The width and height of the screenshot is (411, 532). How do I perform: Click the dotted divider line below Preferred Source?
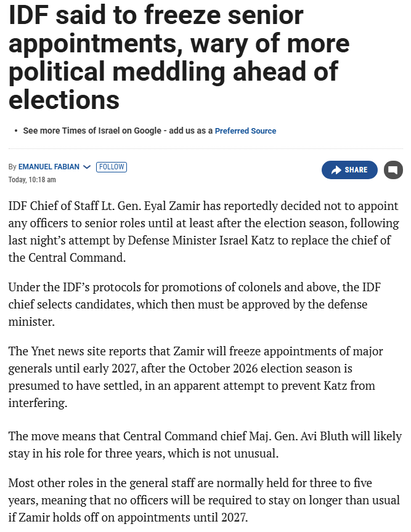pos(206,148)
